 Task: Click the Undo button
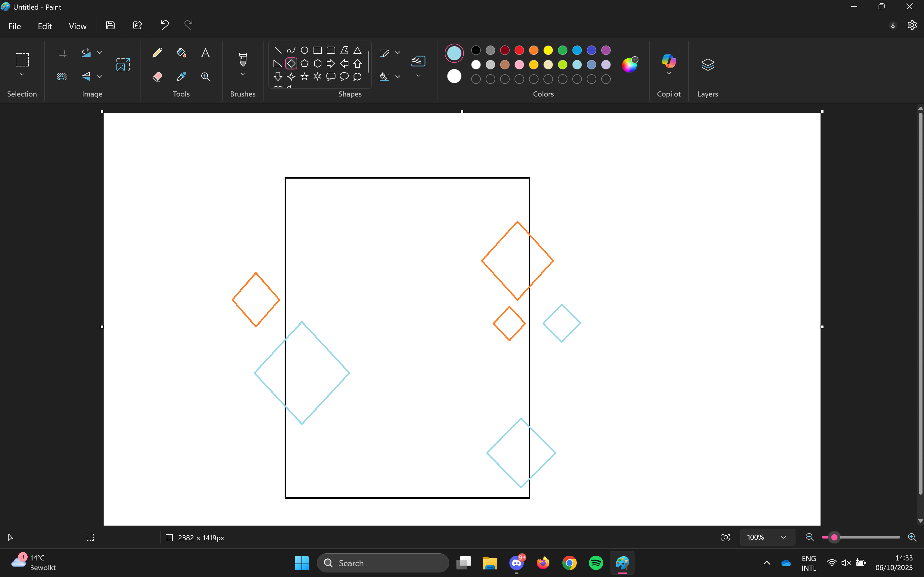coord(164,25)
